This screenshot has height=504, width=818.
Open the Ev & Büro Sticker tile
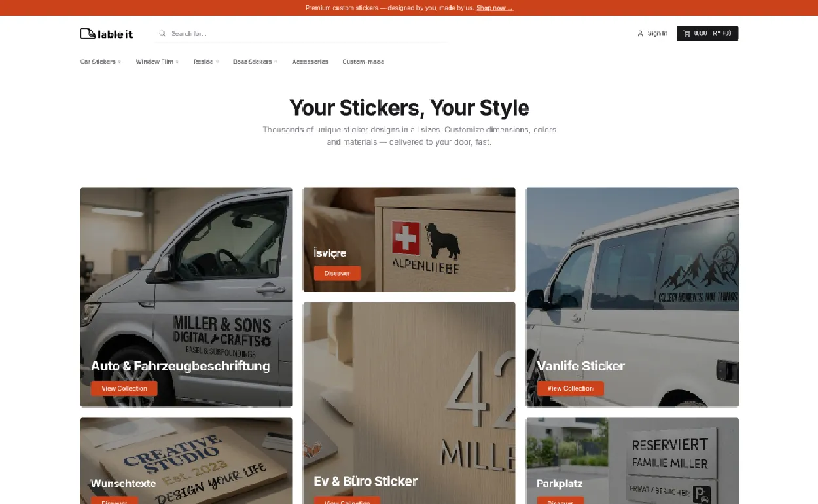(409, 403)
